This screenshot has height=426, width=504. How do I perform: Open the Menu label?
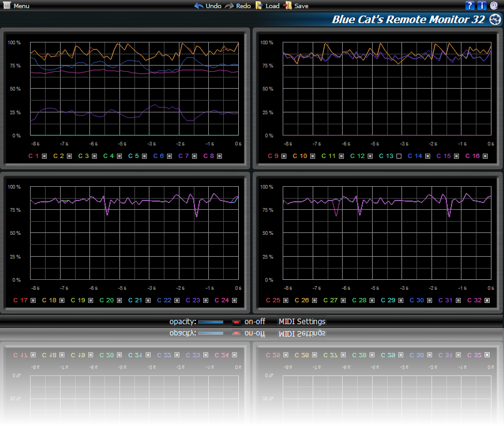tap(21, 6)
